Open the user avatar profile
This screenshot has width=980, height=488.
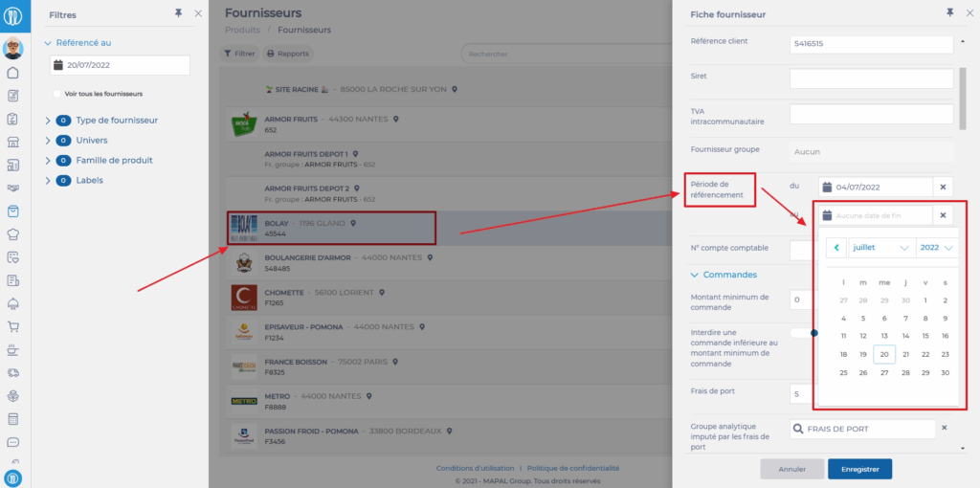pyautogui.click(x=13, y=49)
